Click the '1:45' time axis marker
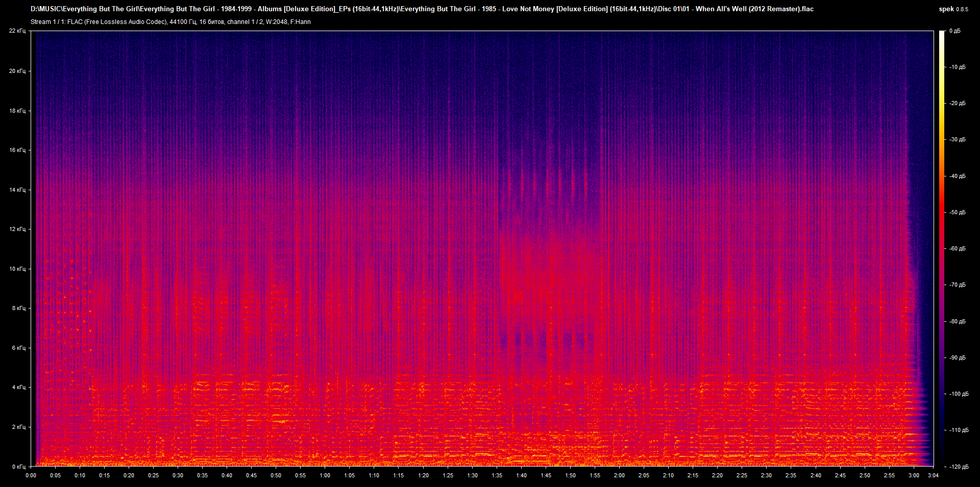This screenshot has height=487, width=980. tap(546, 475)
